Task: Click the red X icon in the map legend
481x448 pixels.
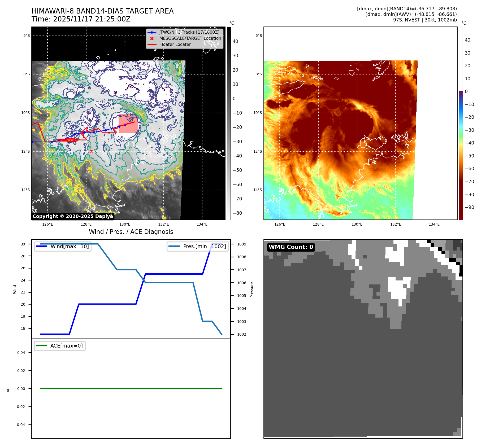Action: click(152, 38)
